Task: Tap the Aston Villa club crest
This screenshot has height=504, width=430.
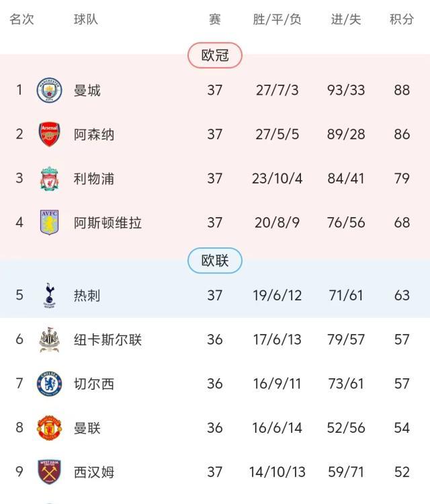Action: tap(49, 222)
